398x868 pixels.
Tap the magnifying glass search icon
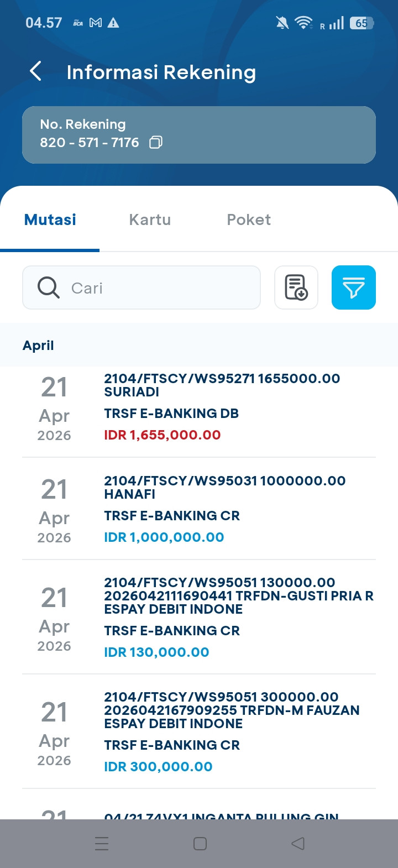click(49, 288)
